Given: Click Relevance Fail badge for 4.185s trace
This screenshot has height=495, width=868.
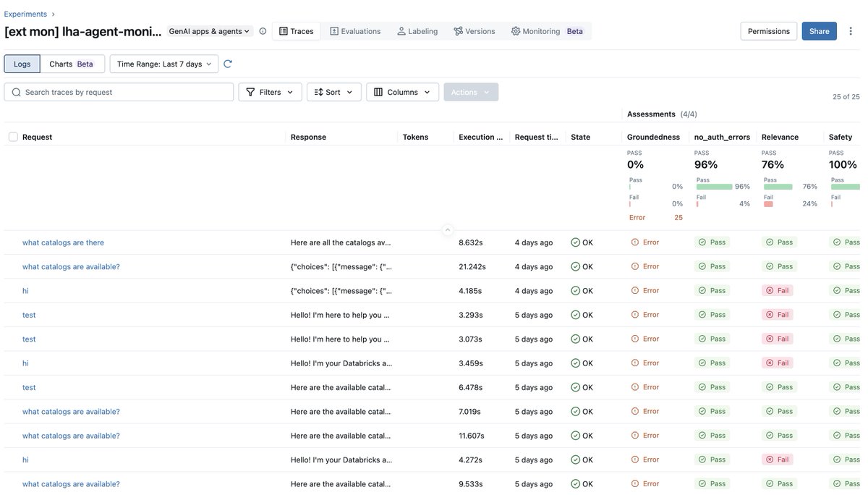Looking at the screenshot, I should click(x=778, y=291).
